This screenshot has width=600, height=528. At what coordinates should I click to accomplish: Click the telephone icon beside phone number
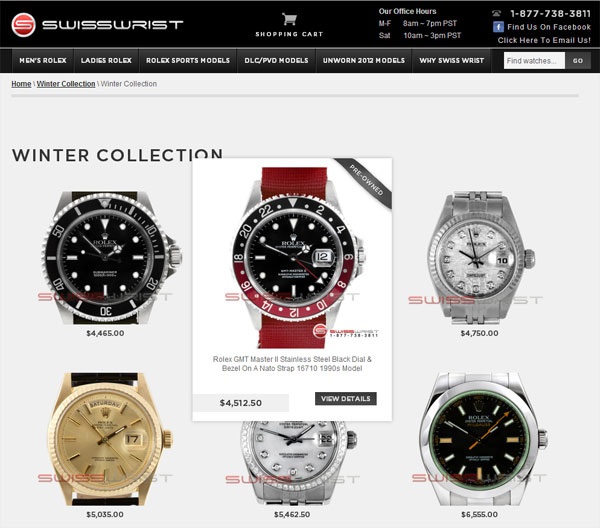[x=496, y=13]
